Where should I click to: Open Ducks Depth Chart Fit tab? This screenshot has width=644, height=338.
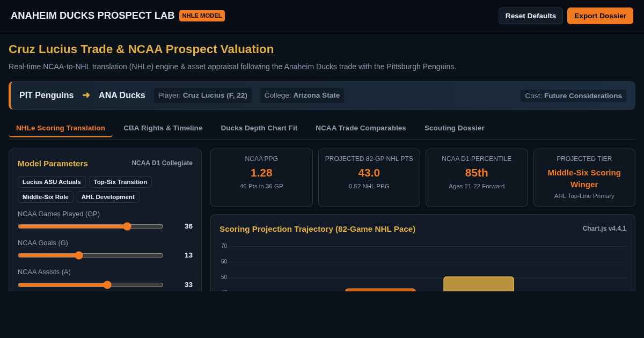tap(259, 128)
